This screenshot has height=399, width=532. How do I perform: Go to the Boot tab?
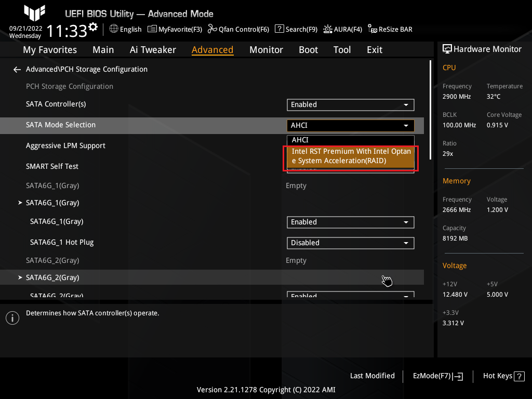tap(309, 50)
